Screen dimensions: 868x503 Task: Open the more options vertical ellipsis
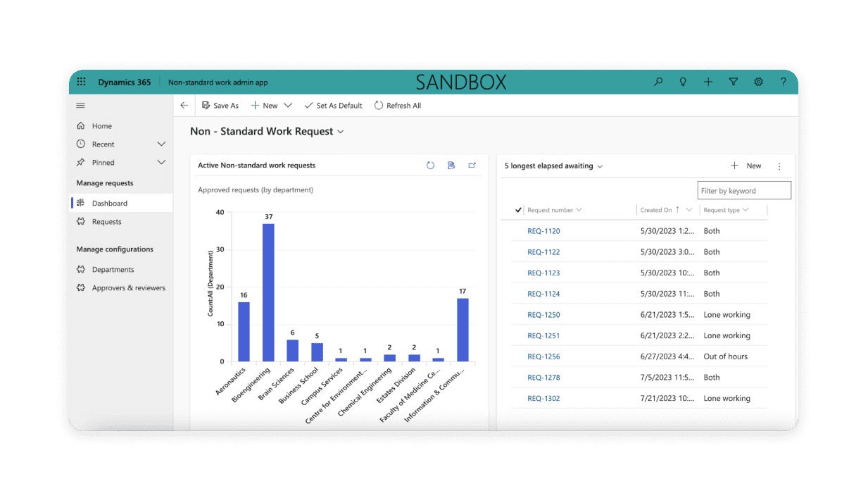point(779,166)
